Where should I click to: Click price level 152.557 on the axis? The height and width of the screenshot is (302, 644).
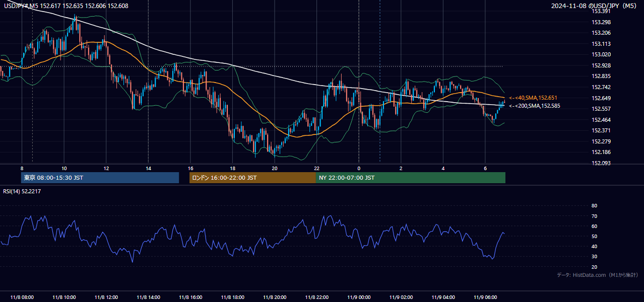pos(601,109)
